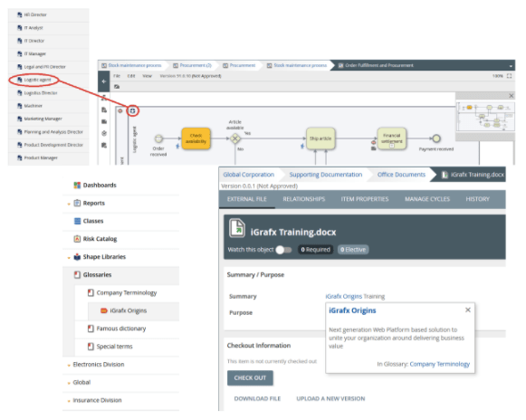Click DOWNLOAD FILE

[257, 398]
